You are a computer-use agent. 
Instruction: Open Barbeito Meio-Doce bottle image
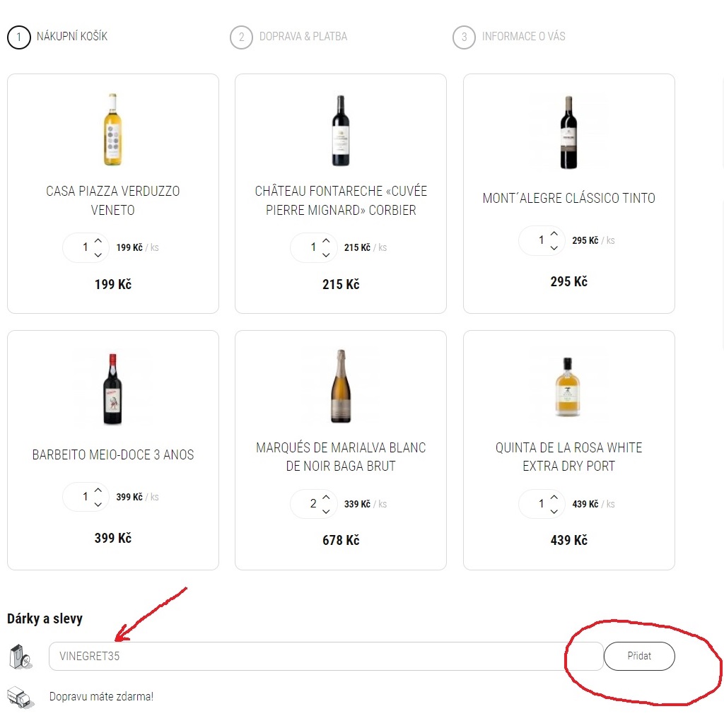(112, 389)
